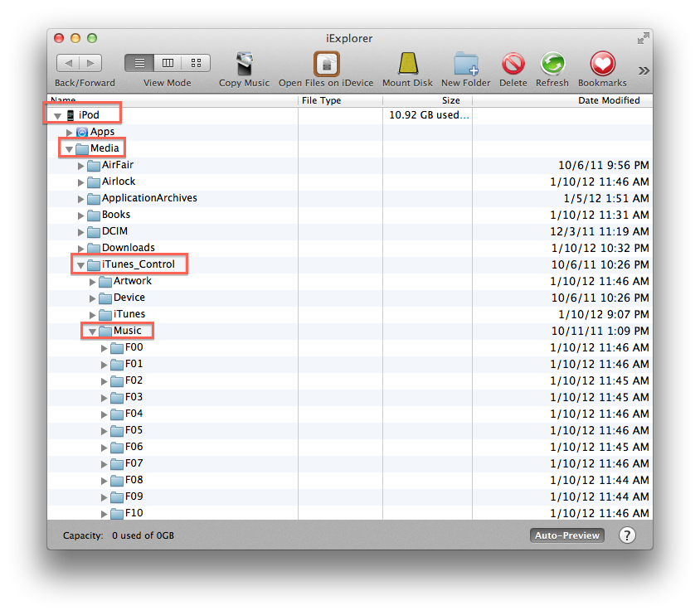700x615 pixels.
Task: Expand the F00 folder
Action: point(104,348)
